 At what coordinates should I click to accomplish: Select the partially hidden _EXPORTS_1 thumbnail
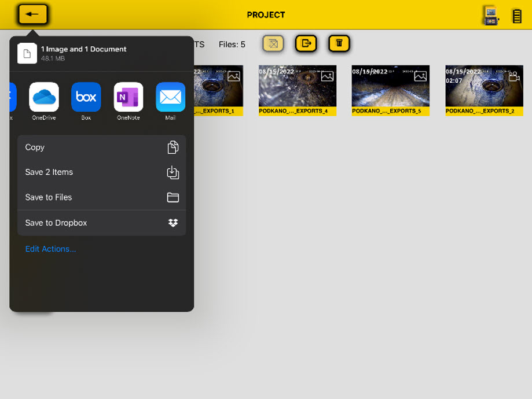point(218,91)
